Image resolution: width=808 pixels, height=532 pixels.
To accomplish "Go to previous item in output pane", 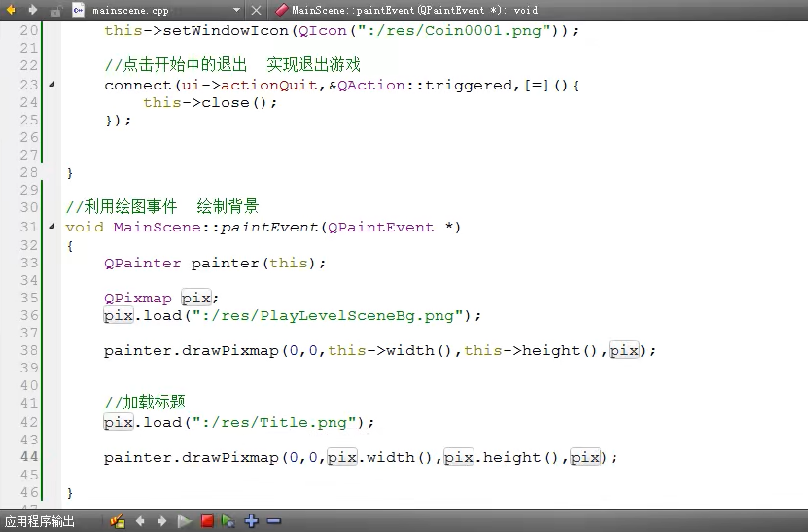I will (x=140, y=521).
